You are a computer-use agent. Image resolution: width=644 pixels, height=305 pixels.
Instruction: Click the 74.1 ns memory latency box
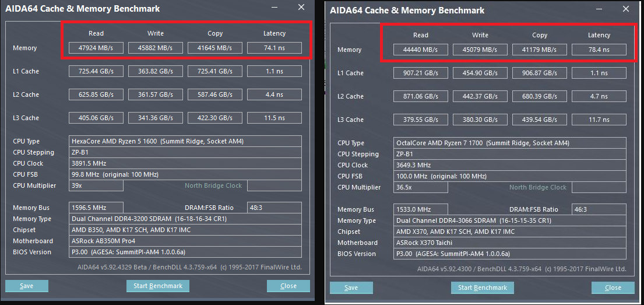(275, 48)
